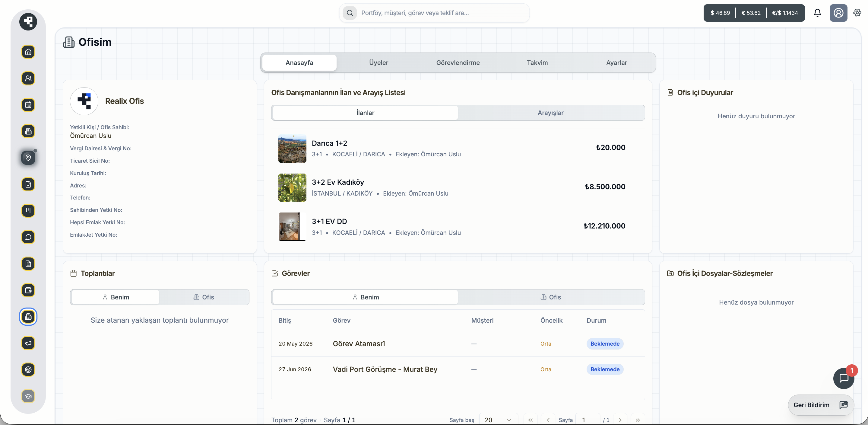Screen dimensions: 868x425
Task: Switch to the Üyeler tab
Action: [x=379, y=63]
